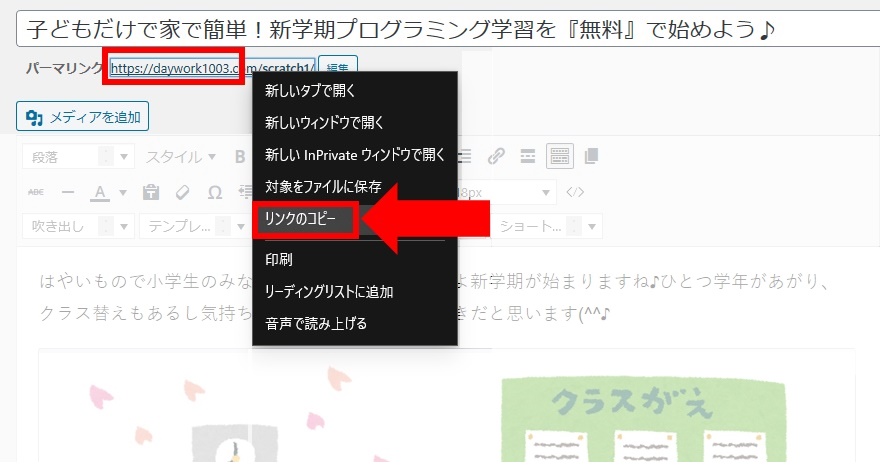Click the copy pages icon in toolbar

click(591, 156)
